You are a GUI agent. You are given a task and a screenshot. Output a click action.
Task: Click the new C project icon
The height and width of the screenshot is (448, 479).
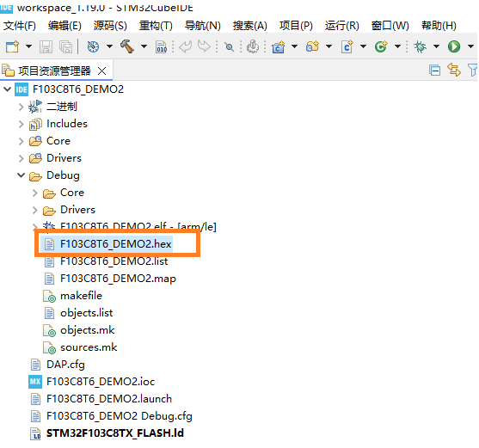(279, 47)
